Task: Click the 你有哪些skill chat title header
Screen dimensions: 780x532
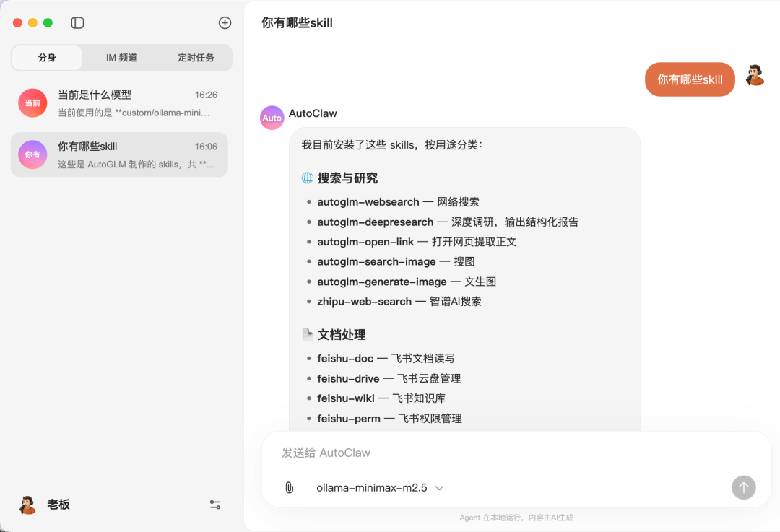Action: pyautogui.click(x=297, y=23)
